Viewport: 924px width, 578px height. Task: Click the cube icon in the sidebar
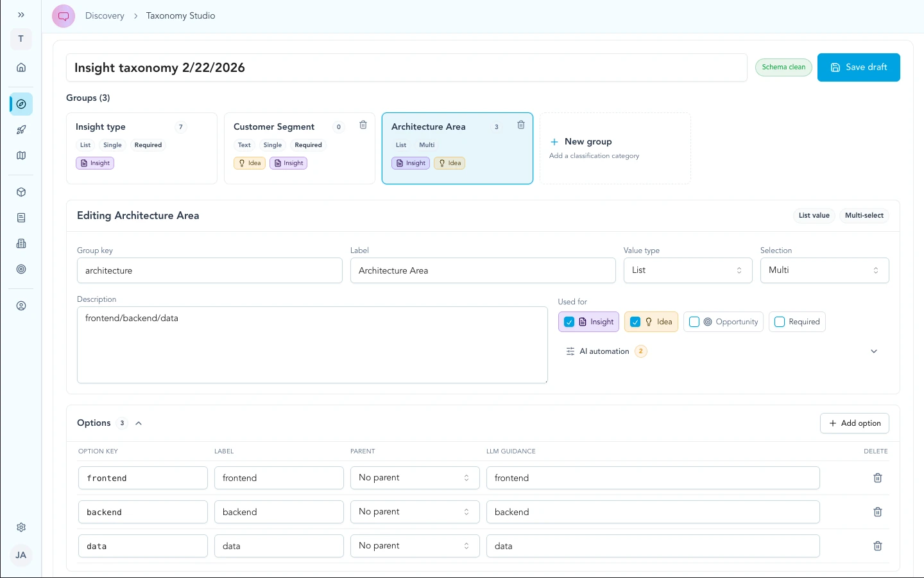pos(21,192)
